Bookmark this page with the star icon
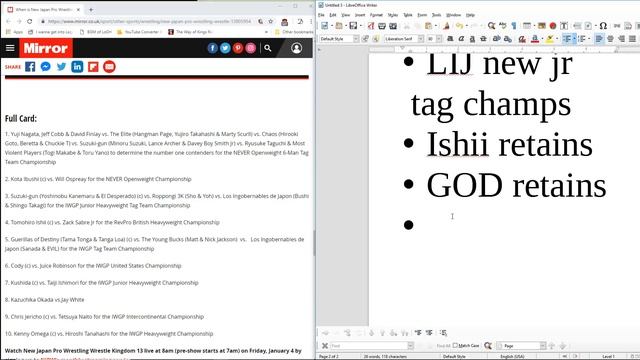Screen dimensions: 640x360 coord(271,21)
